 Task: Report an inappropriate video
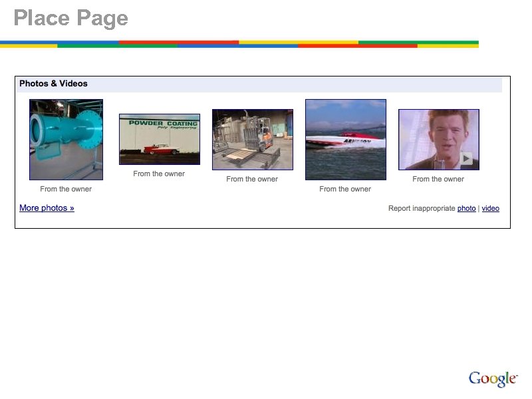490,208
